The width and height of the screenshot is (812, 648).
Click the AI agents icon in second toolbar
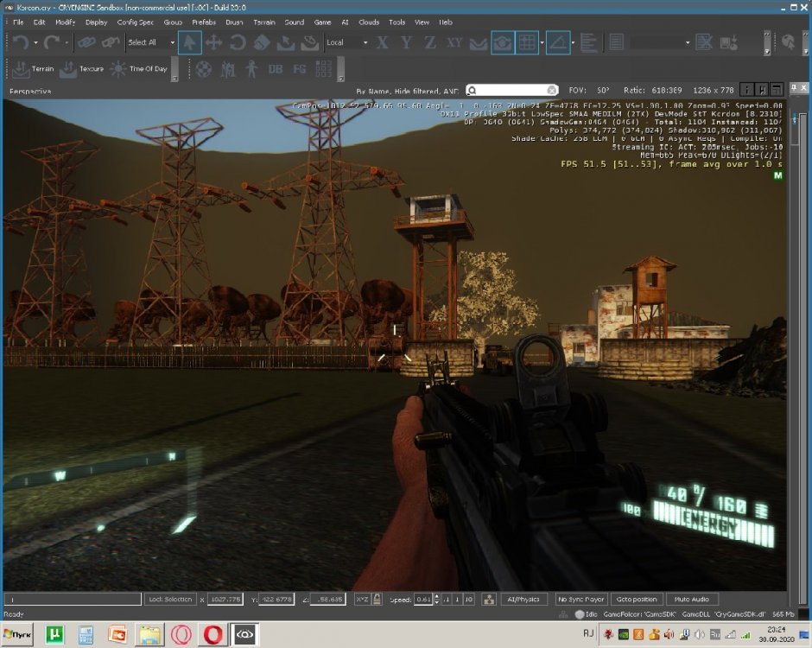click(228, 69)
